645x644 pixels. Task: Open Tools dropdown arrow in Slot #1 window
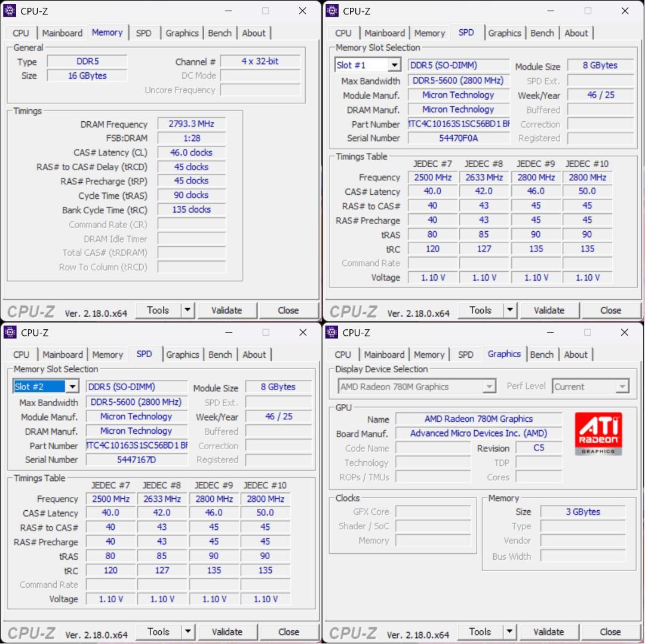[x=510, y=310]
